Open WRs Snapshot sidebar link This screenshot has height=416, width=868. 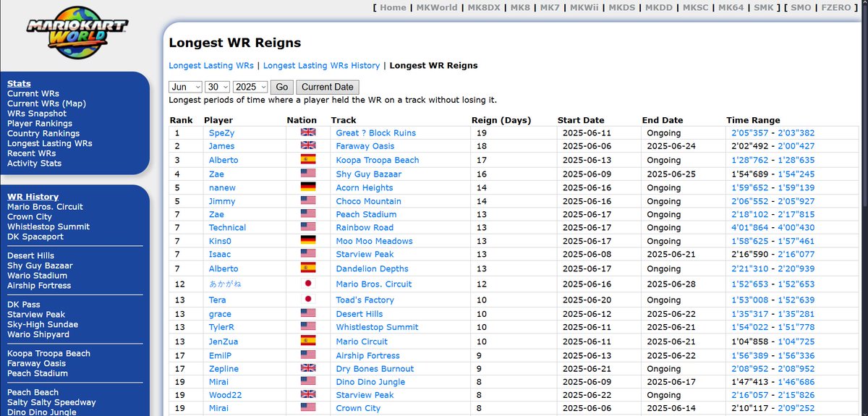tap(37, 114)
